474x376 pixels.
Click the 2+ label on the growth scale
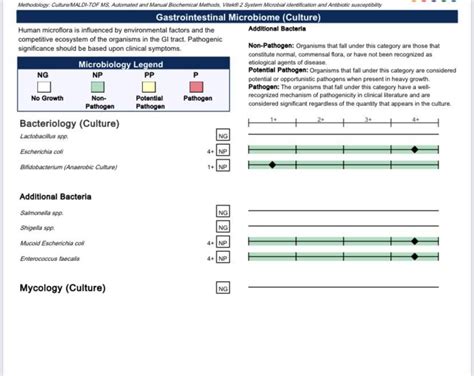click(x=321, y=119)
